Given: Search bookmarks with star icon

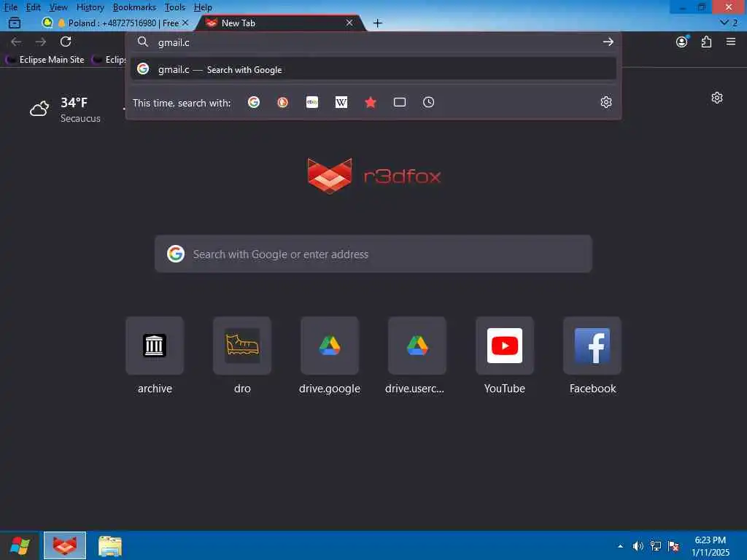Looking at the screenshot, I should click(x=371, y=102).
